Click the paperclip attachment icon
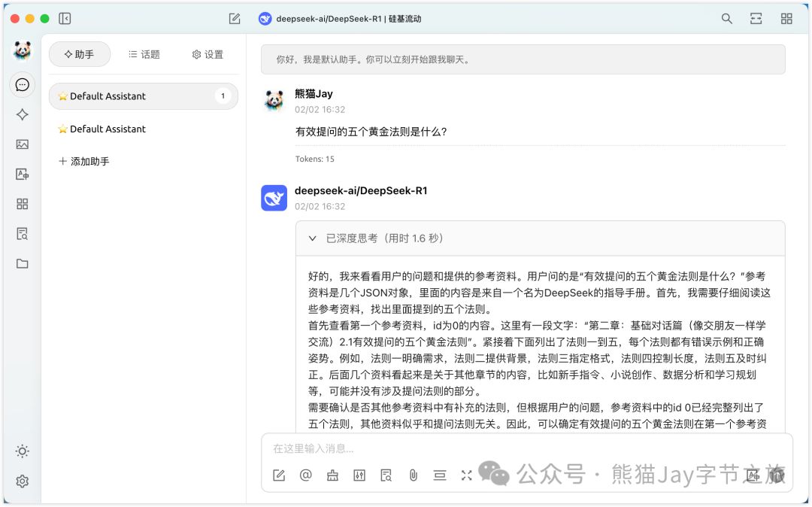Image resolution: width=812 pixels, height=507 pixels. 414,475
